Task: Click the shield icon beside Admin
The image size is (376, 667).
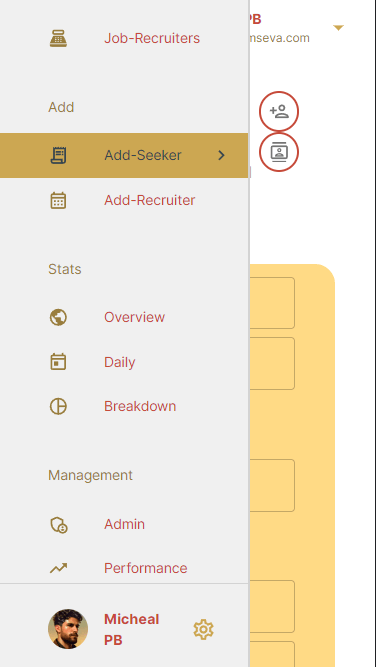Action: (59, 524)
